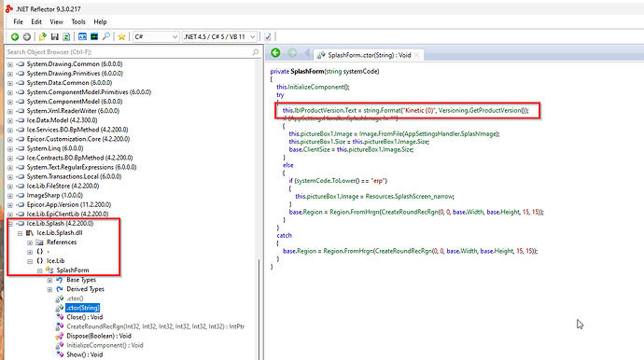Close the SplashForm..ctor(String) tab
This screenshot has width=644, height=360.
tap(417, 55)
